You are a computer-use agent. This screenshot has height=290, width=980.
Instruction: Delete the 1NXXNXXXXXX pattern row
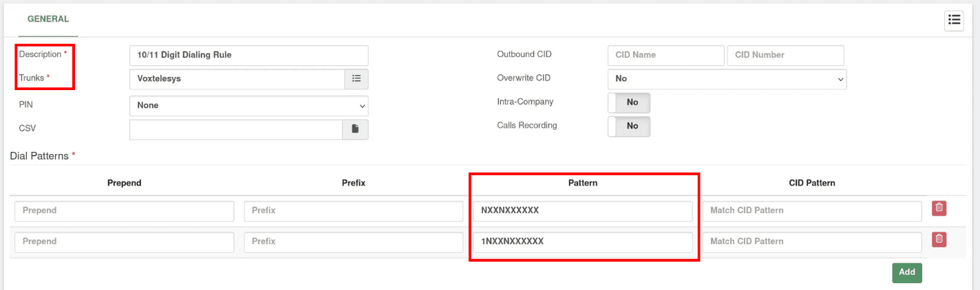tap(939, 239)
